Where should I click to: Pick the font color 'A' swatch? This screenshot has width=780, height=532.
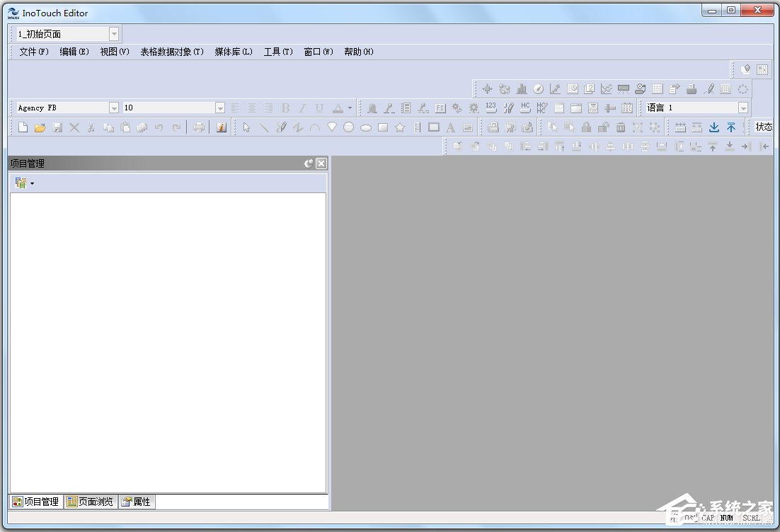(338, 108)
